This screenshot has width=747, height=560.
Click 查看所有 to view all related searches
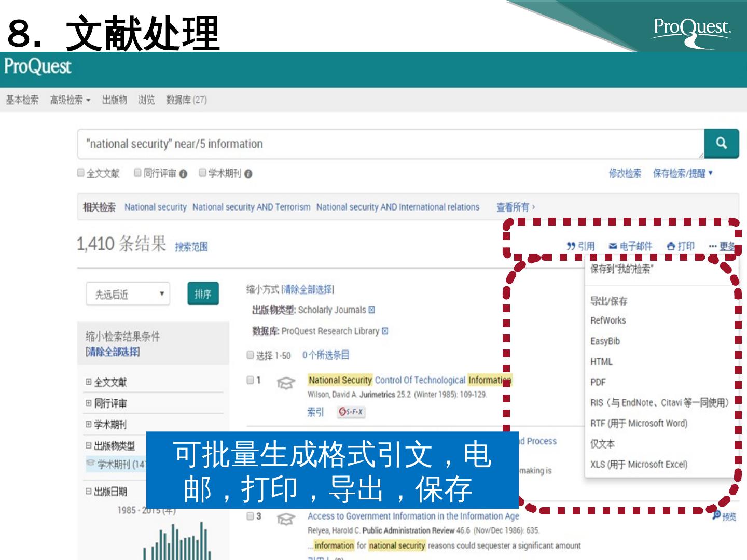coord(516,207)
